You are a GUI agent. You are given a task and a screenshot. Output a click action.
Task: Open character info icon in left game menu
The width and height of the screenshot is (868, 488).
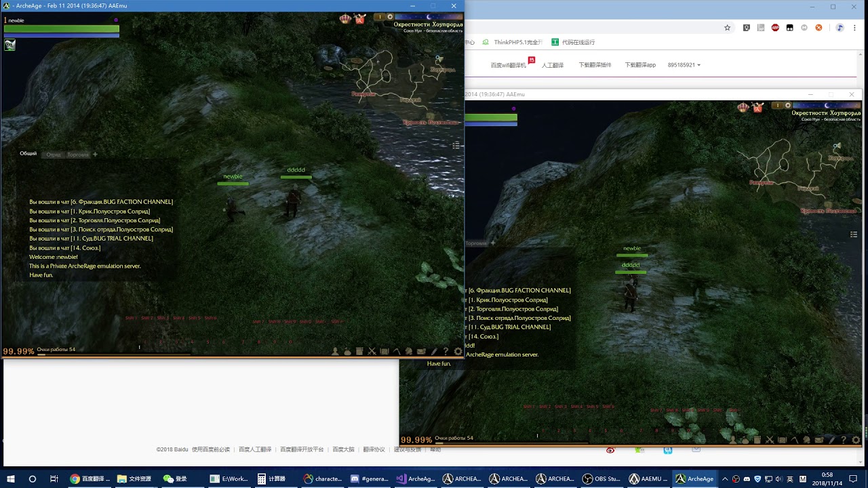(x=335, y=352)
